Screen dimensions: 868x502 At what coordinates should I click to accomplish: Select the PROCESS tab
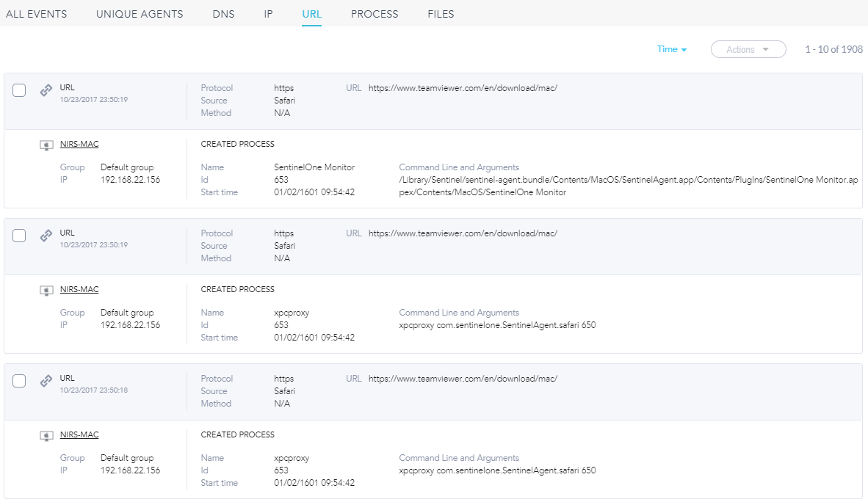tap(374, 14)
